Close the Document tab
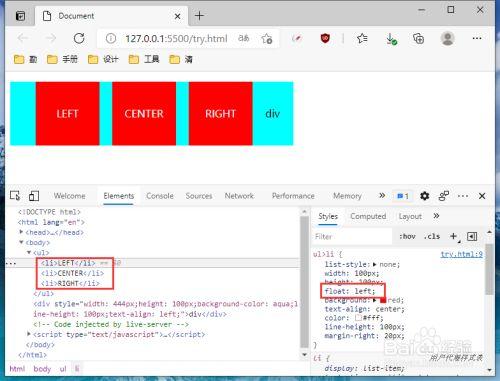The image size is (500, 381). click(178, 16)
